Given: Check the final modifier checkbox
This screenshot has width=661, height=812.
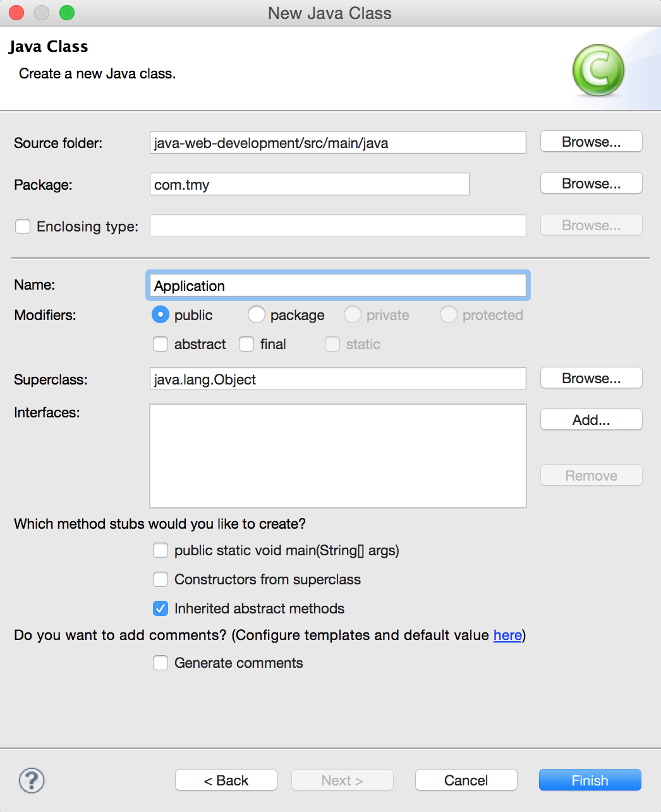Looking at the screenshot, I should click(x=246, y=344).
